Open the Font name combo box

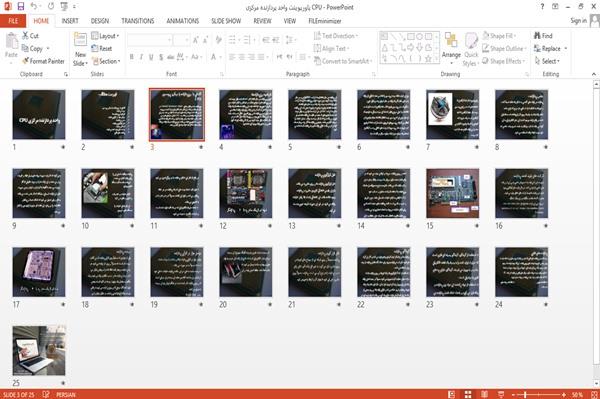[x=149, y=40]
